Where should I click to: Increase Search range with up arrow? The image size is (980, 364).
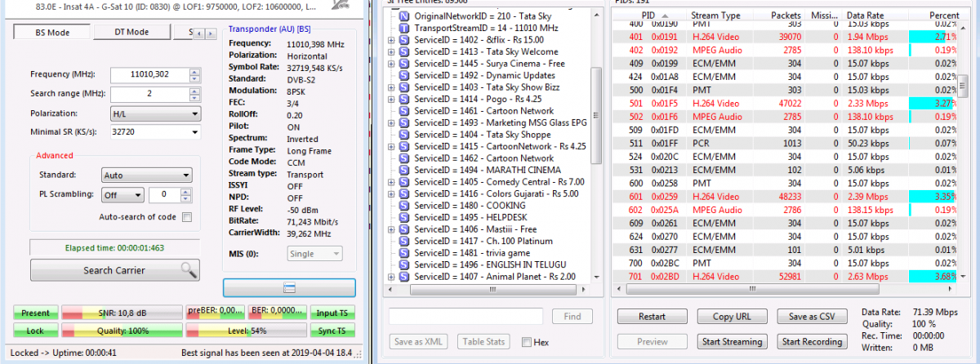(x=194, y=90)
